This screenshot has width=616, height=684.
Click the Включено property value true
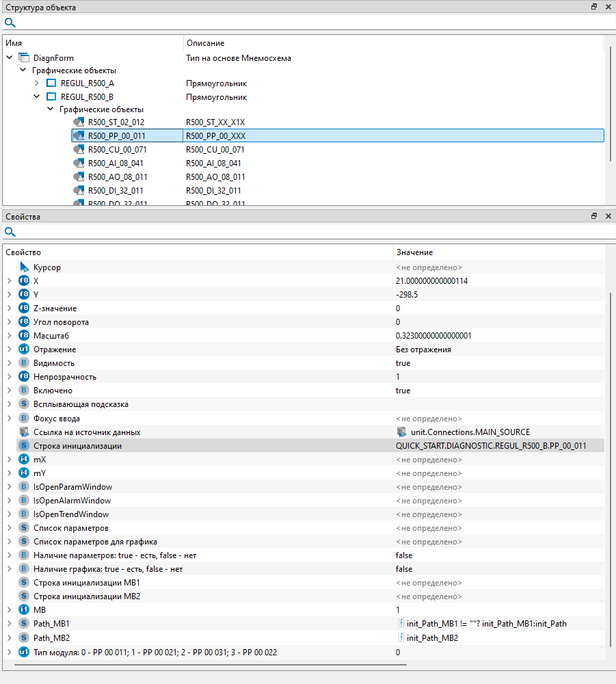tap(403, 391)
